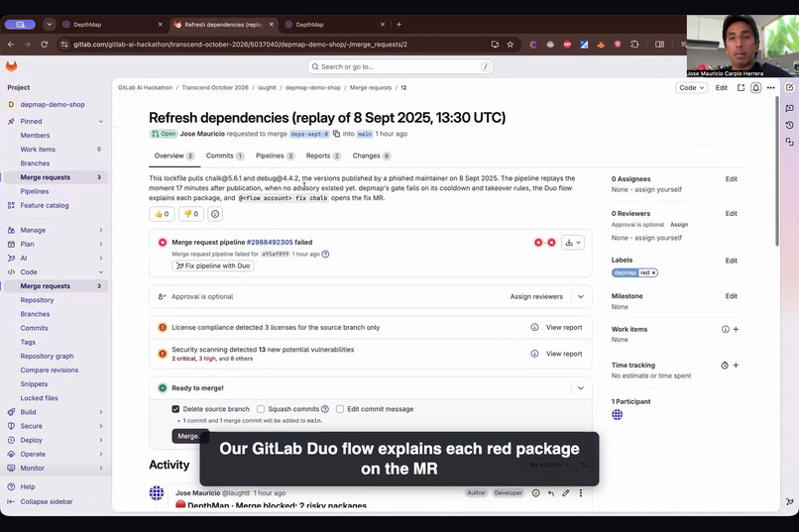Image resolution: width=799 pixels, height=532 pixels.
Task: Switch to the Commits tab
Action: click(x=225, y=156)
